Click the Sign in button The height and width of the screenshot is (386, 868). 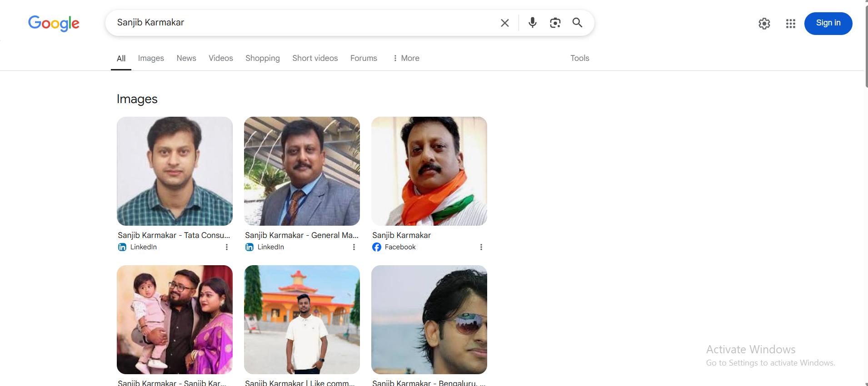pyautogui.click(x=828, y=23)
